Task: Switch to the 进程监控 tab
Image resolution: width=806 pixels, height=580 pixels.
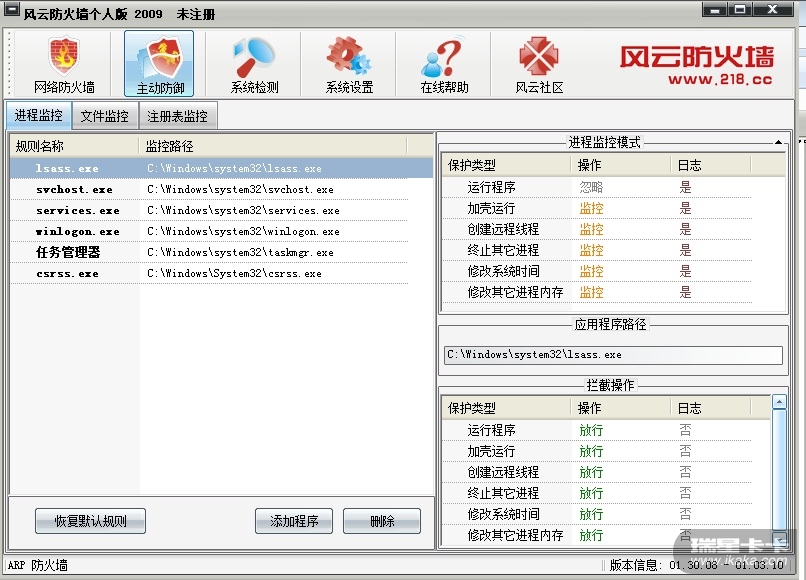Action: tap(39, 115)
